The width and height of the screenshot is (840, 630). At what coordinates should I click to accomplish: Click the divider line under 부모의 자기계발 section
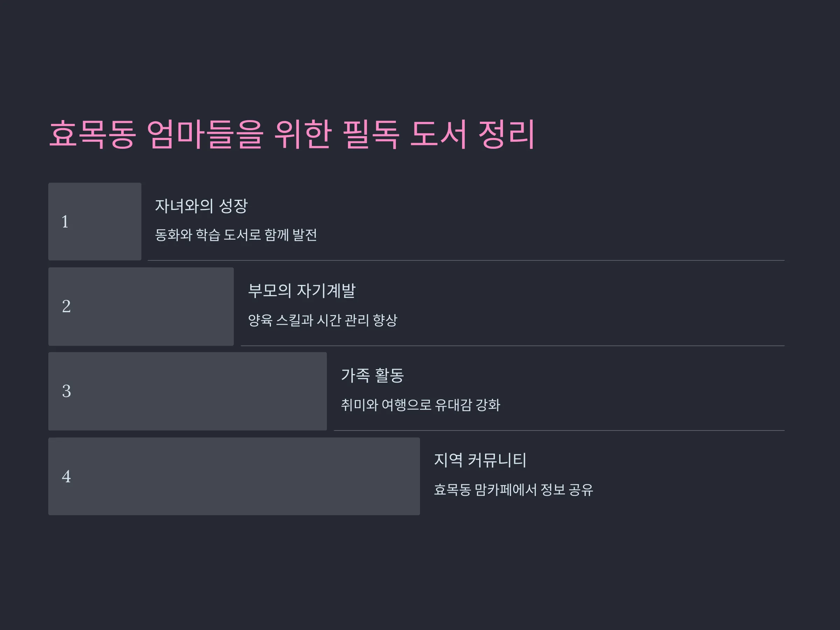(513, 346)
